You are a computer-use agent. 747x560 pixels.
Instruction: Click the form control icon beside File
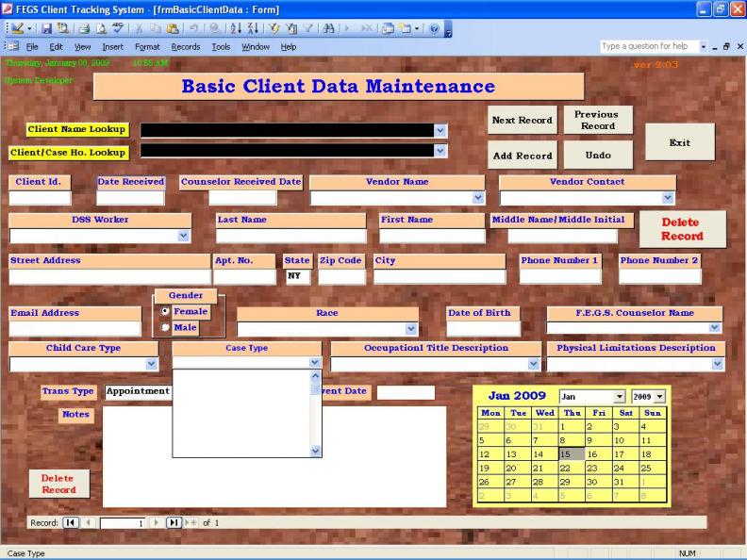coord(13,47)
